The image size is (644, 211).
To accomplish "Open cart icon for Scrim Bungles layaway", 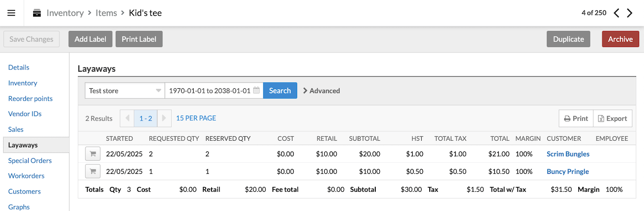I will [x=93, y=154].
